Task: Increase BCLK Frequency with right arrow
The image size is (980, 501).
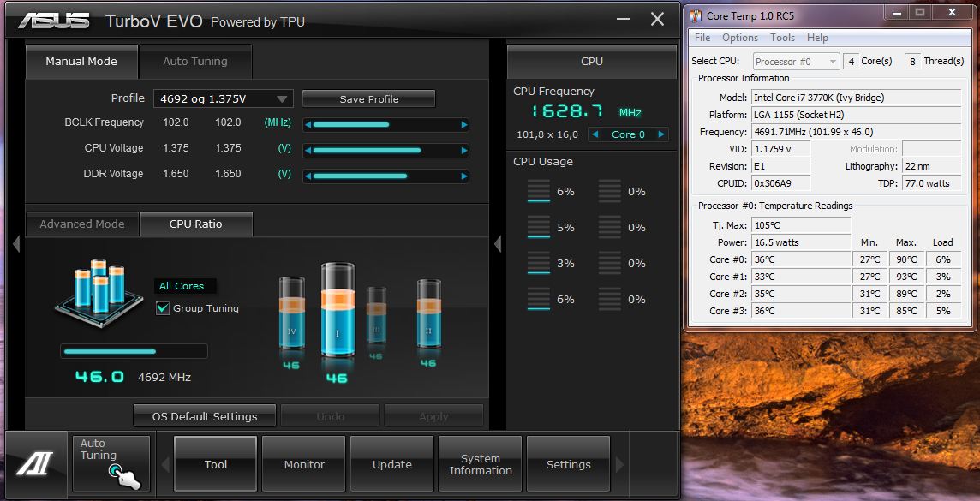Action: click(x=464, y=125)
